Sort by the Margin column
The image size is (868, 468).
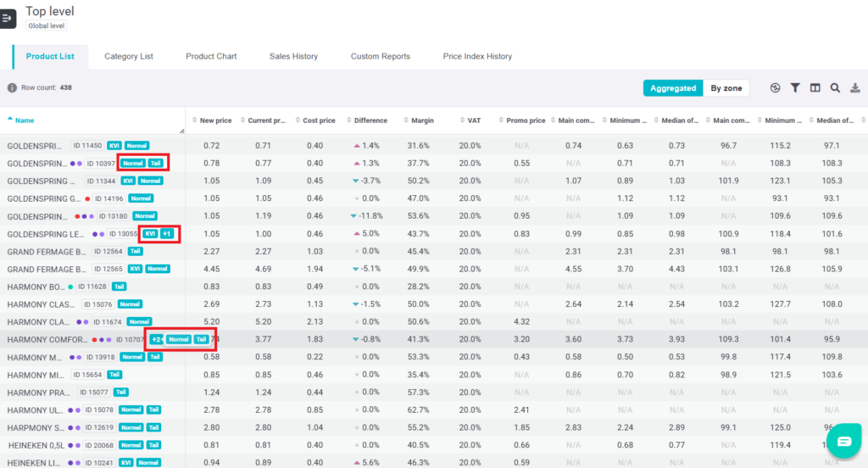tap(422, 120)
